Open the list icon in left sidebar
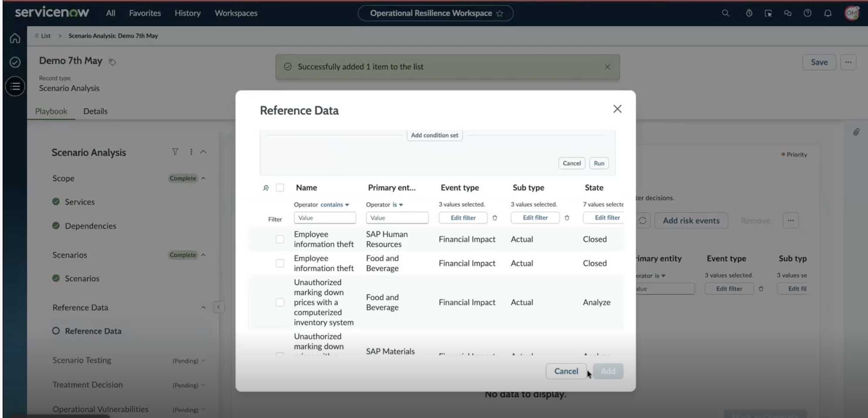Image resolution: width=868 pixels, height=418 pixels. pyautogui.click(x=15, y=86)
